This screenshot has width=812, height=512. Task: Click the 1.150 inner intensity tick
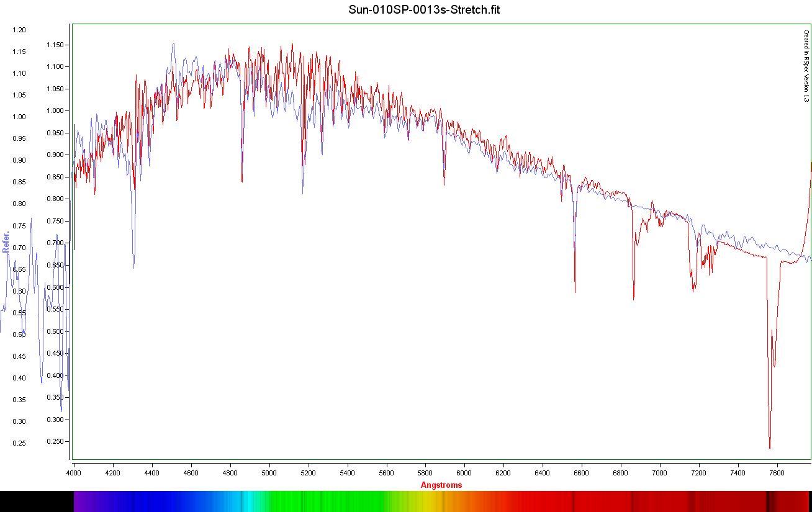click(55, 45)
